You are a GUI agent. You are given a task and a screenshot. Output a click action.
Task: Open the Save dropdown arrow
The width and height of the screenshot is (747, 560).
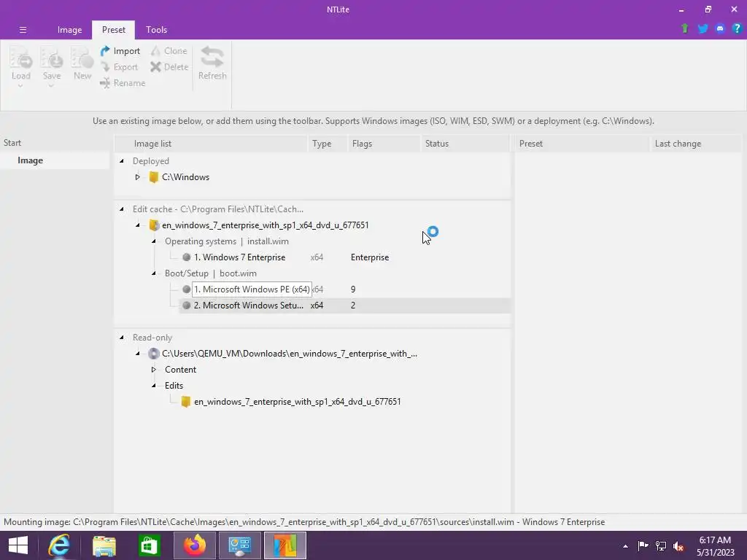(x=51, y=86)
